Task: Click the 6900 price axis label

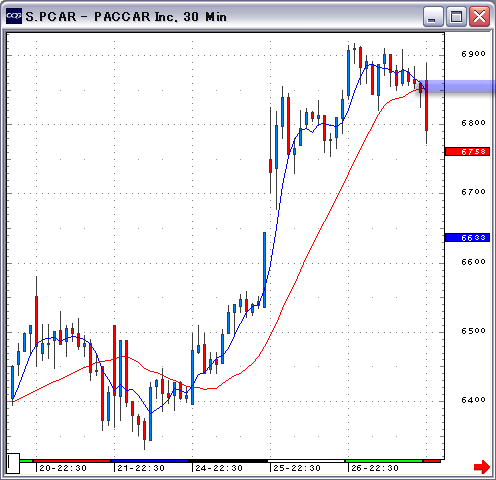Action: 473,54
